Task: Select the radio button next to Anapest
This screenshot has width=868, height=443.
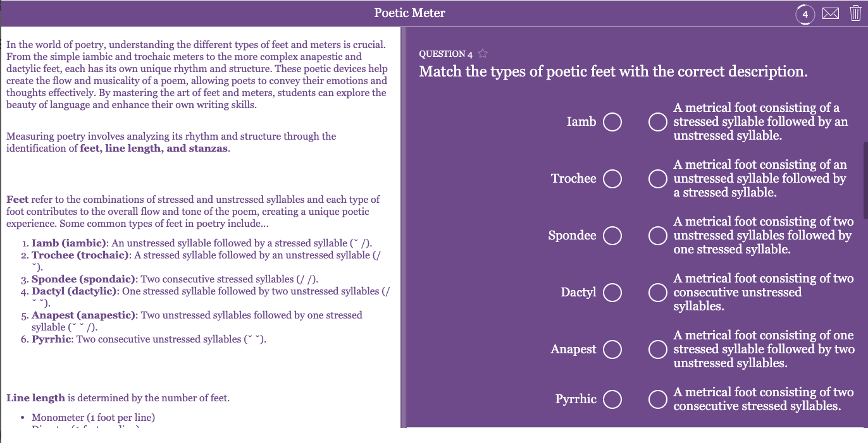Action: coord(612,349)
